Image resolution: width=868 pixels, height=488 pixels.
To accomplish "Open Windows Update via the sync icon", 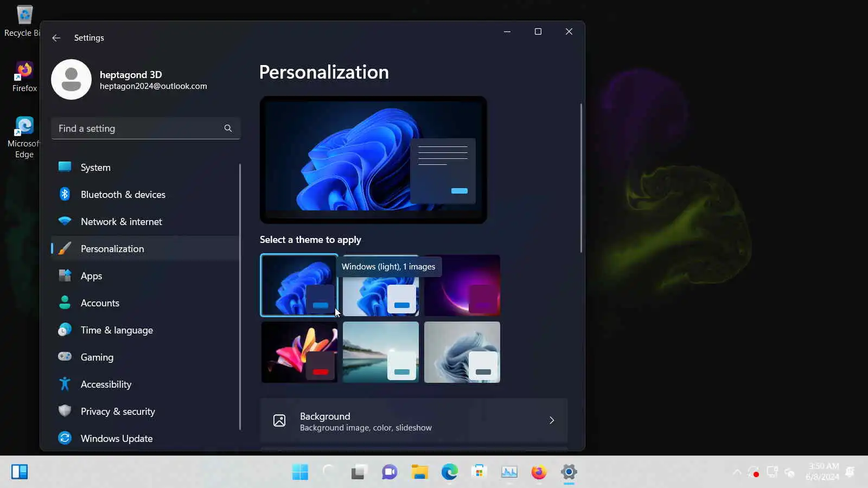I will coord(65,438).
